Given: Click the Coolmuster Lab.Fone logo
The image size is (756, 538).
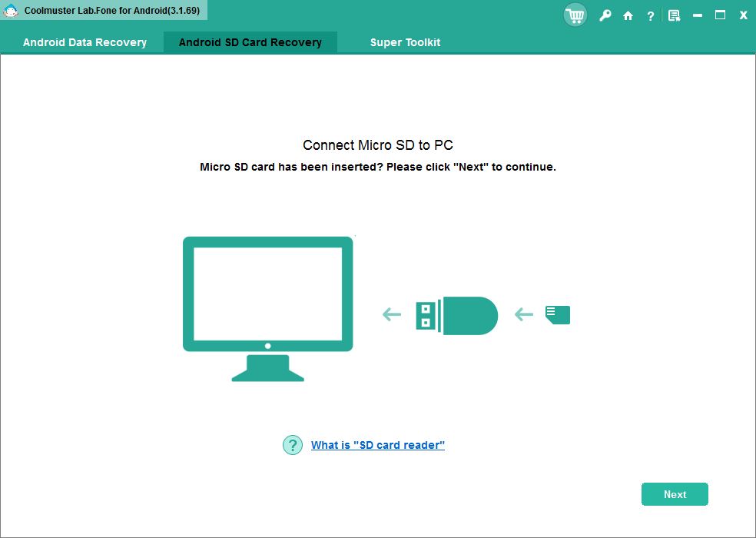Looking at the screenshot, I should pyautogui.click(x=10, y=11).
